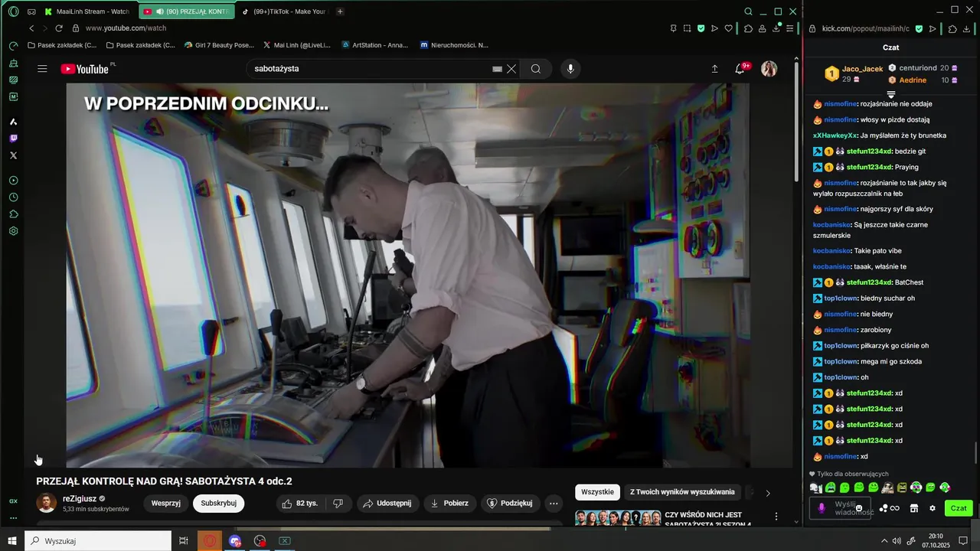
Task: Open the Opera easy setup menu
Action: [x=789, y=28]
